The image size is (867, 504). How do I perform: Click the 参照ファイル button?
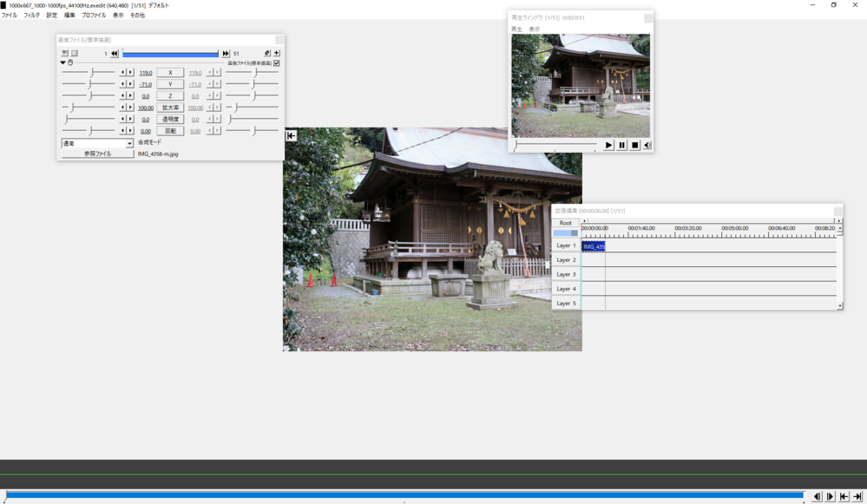(x=97, y=154)
